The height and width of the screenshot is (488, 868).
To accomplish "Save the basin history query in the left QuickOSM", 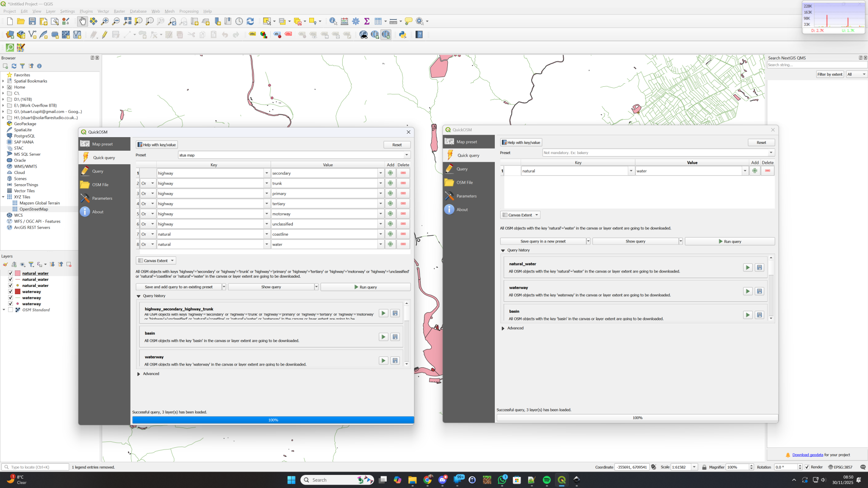I will (x=395, y=337).
